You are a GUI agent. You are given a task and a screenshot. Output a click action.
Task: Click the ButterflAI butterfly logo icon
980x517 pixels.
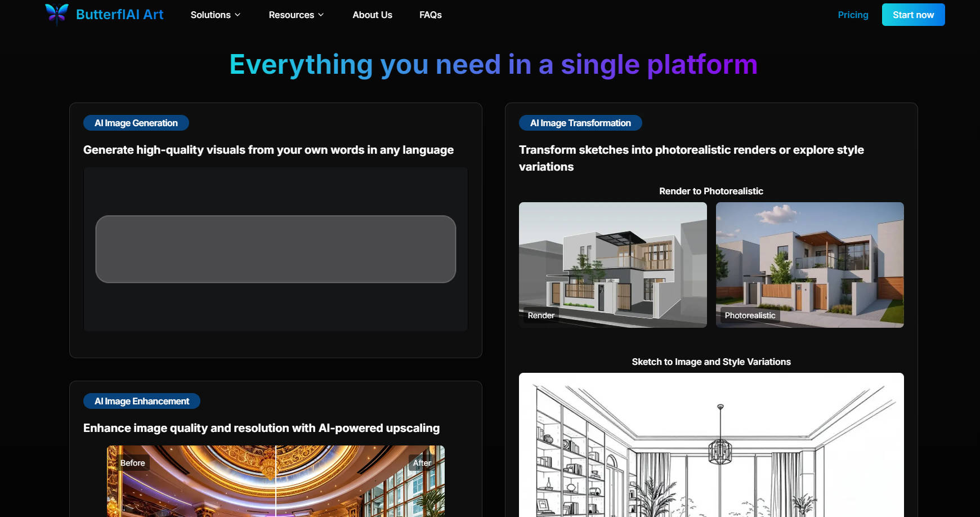pos(57,14)
